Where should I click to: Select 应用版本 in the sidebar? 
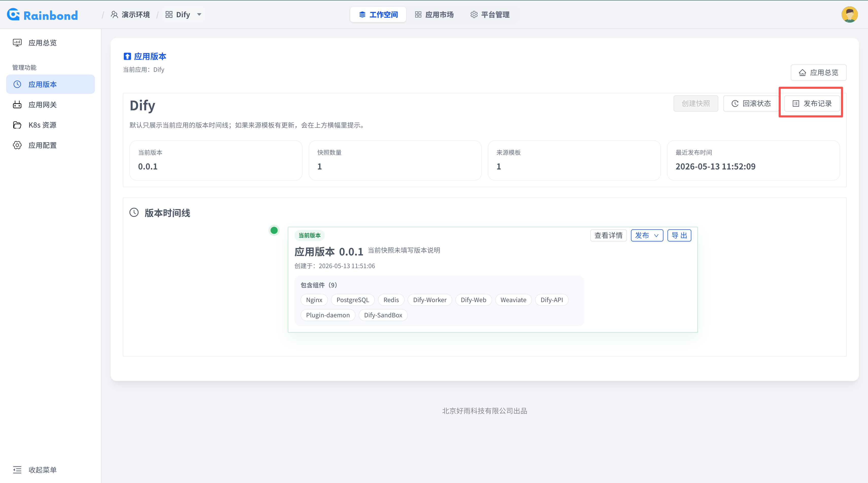[x=51, y=84]
